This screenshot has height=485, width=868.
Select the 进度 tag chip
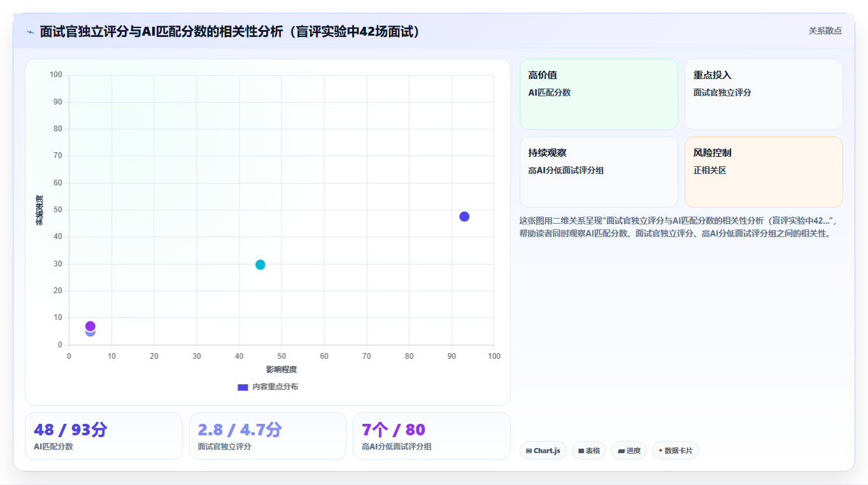click(629, 451)
